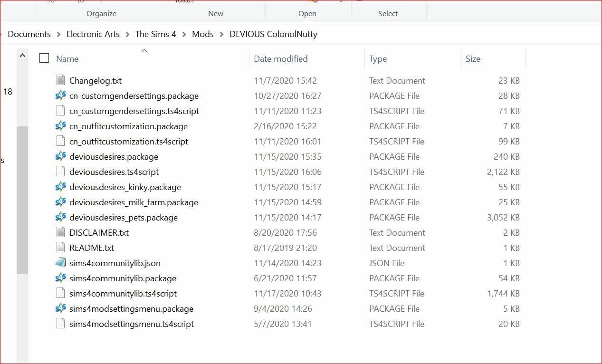Click sims4modsettingsmenu.ts4script file icon

60,324
